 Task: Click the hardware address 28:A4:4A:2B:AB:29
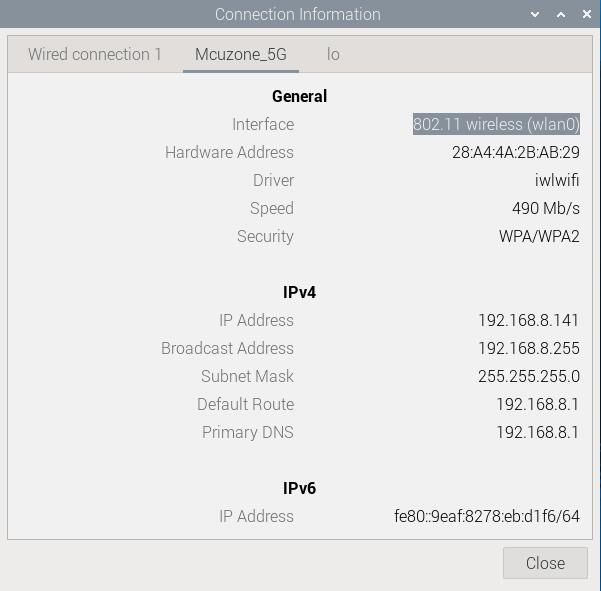(515, 152)
